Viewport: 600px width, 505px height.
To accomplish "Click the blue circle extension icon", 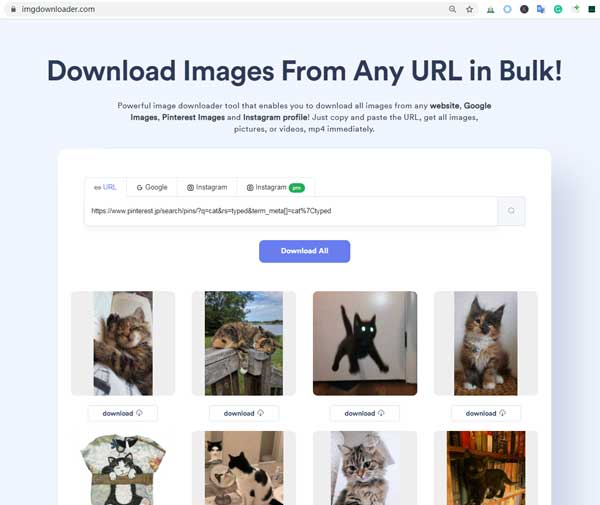I will (507, 9).
